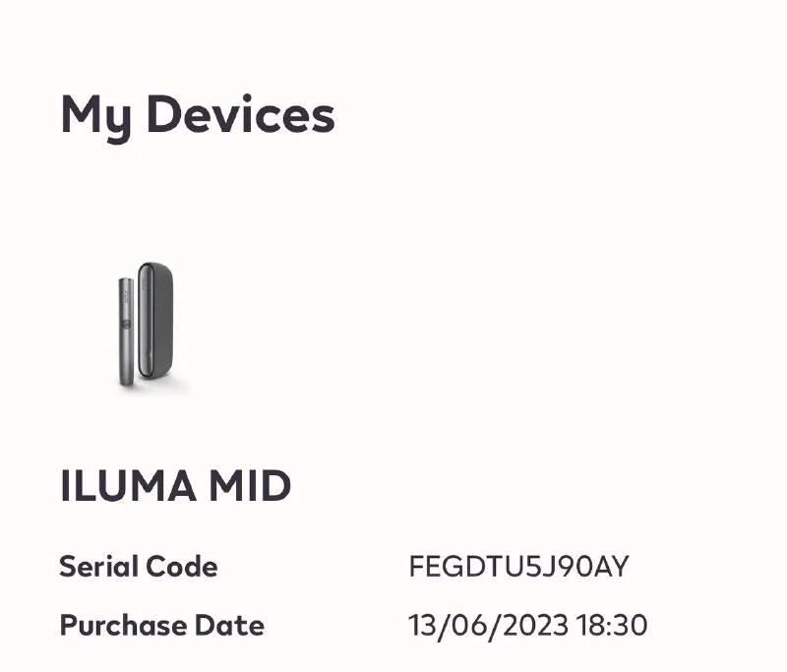787x672 pixels.
Task: Click the IQOS holder stick image
Action: 127,330
